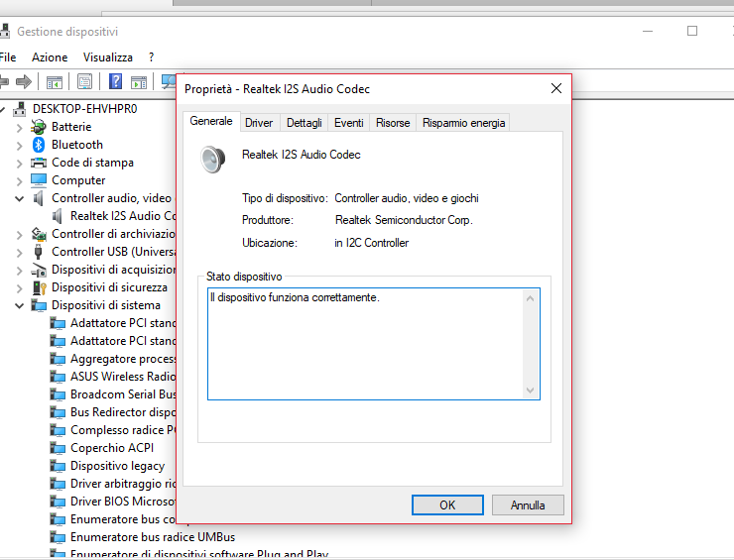Viewport: 734px width, 560px height.
Task: Select the Bus Redirector tree item
Action: click(123, 412)
